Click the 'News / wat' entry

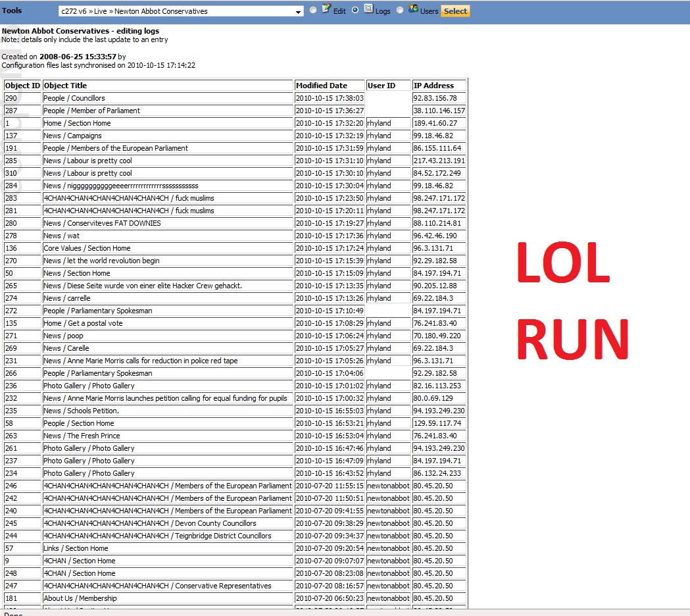click(61, 236)
